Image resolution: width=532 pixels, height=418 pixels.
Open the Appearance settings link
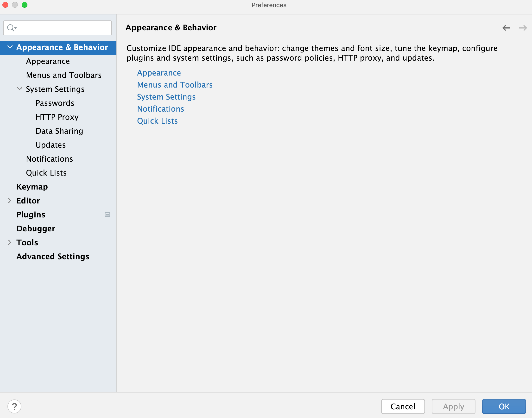pyautogui.click(x=158, y=73)
